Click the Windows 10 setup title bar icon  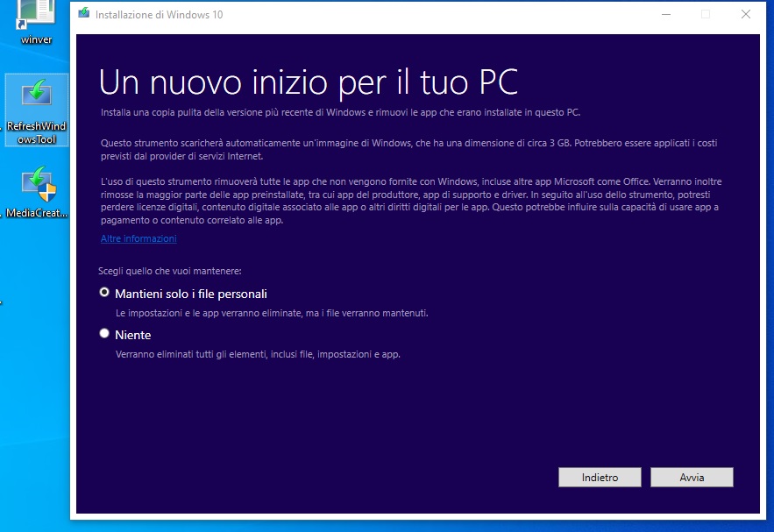(x=83, y=14)
